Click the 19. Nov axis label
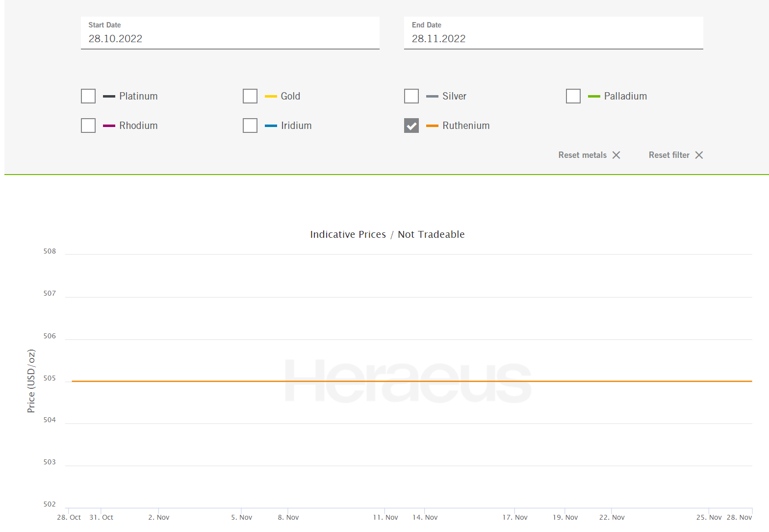 coord(565,517)
